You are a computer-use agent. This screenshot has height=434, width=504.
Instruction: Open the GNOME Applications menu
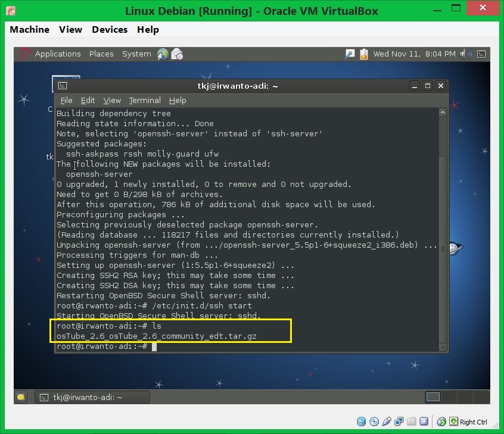tap(58, 54)
